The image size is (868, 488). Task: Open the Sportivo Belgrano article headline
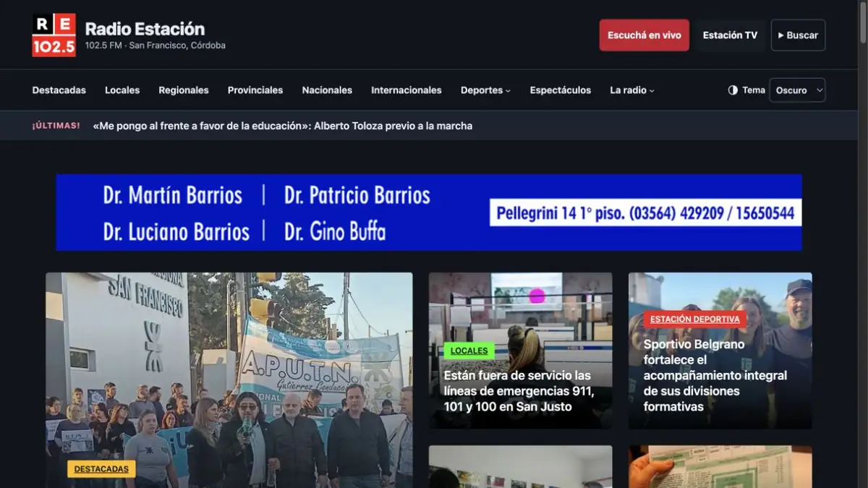715,375
